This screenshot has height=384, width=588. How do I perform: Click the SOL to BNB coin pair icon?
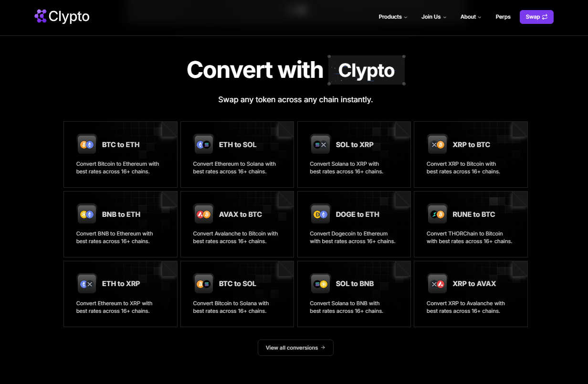[x=320, y=284]
